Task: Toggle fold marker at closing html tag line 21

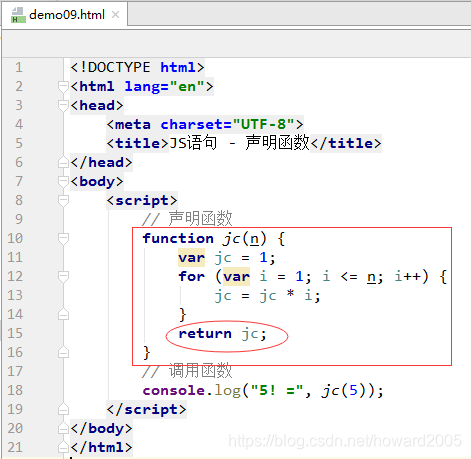Action: point(63,448)
